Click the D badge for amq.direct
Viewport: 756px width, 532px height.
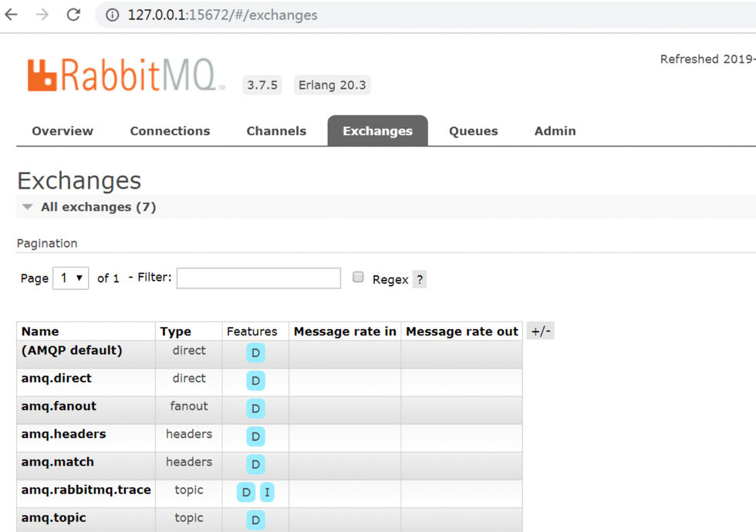click(255, 381)
